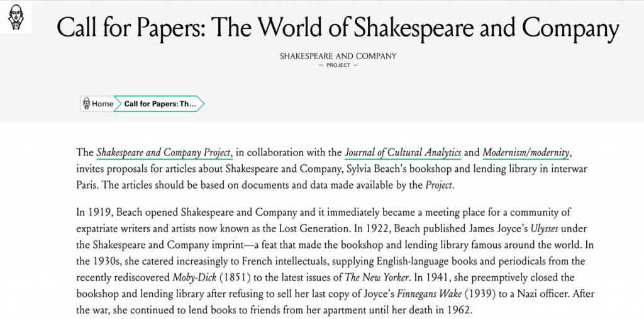Screen dimensions: 644x319
Task: Click the italic word Project ending first paragraph
Action: [x=438, y=186]
